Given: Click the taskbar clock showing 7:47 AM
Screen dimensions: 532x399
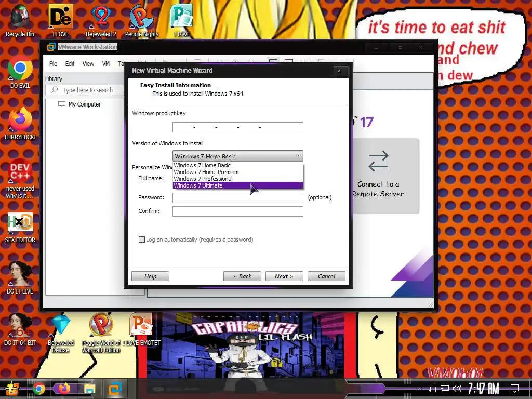Looking at the screenshot, I should [484, 389].
